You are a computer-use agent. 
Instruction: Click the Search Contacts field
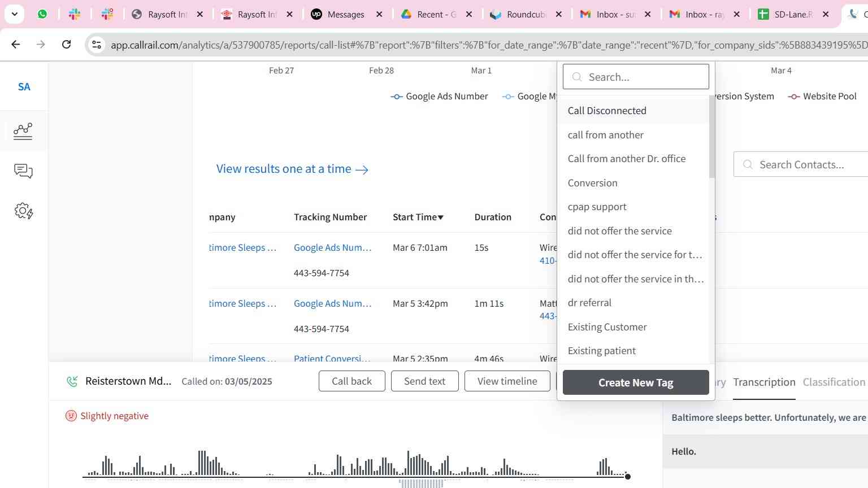[801, 164]
